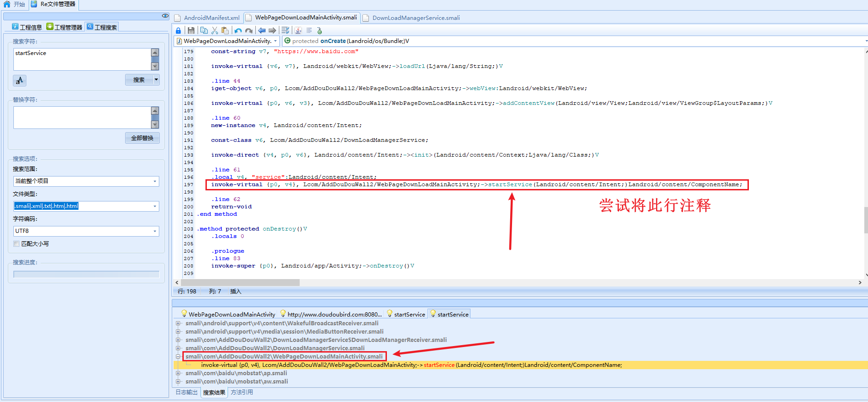Click the format lines icon in toolbar
868x402 pixels.
285,30
